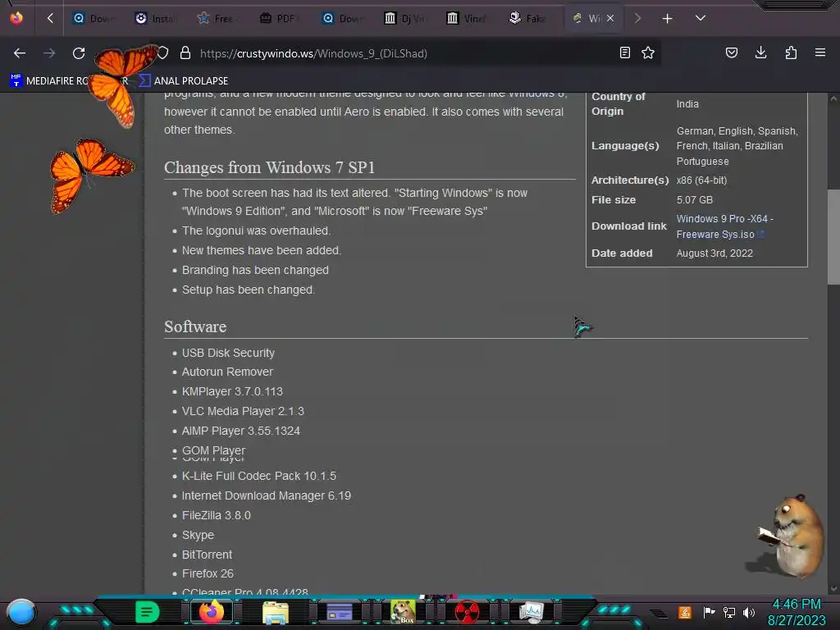The height and width of the screenshot is (630, 840).
Task: Click the 'August 3rd, 2022' date value
Action: coord(714,253)
